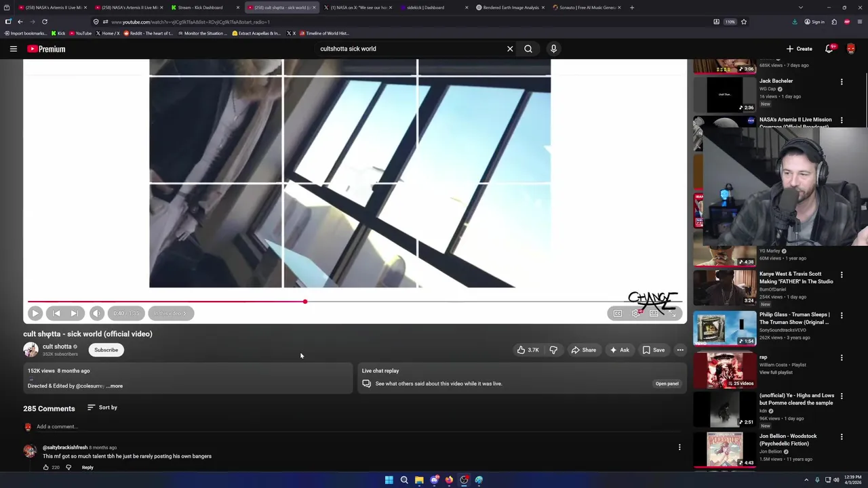Open 'In this video' chapters
Image resolution: width=868 pixels, height=488 pixels.
pos(170,313)
